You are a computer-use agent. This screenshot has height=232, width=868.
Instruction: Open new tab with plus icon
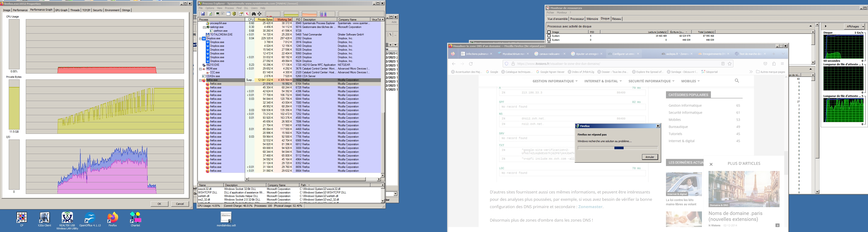(774, 54)
